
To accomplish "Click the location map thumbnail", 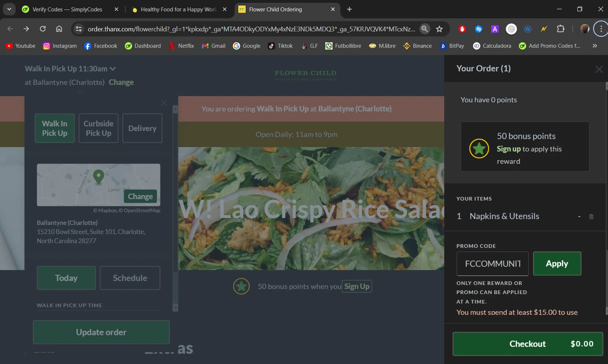I will click(x=98, y=185).
